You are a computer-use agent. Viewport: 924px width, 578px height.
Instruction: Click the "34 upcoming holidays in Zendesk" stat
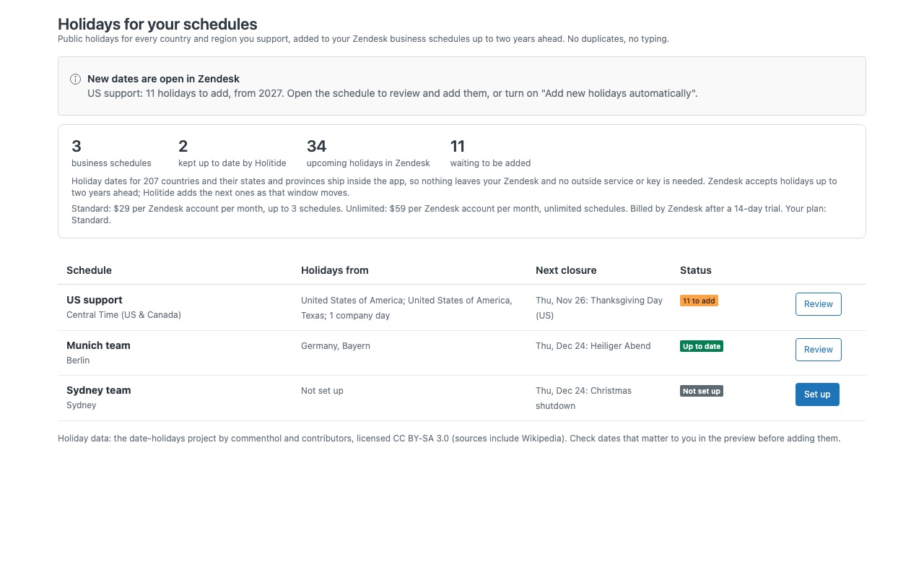click(368, 153)
